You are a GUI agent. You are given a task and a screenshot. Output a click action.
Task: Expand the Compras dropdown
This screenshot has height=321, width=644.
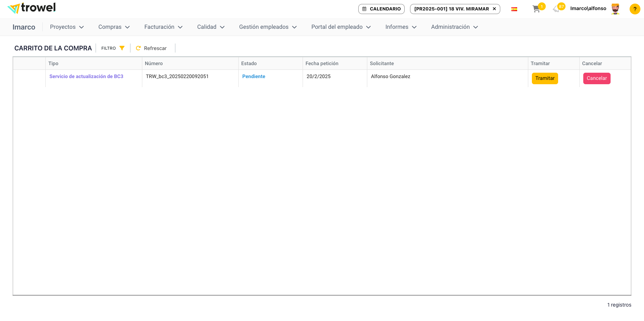tap(114, 27)
